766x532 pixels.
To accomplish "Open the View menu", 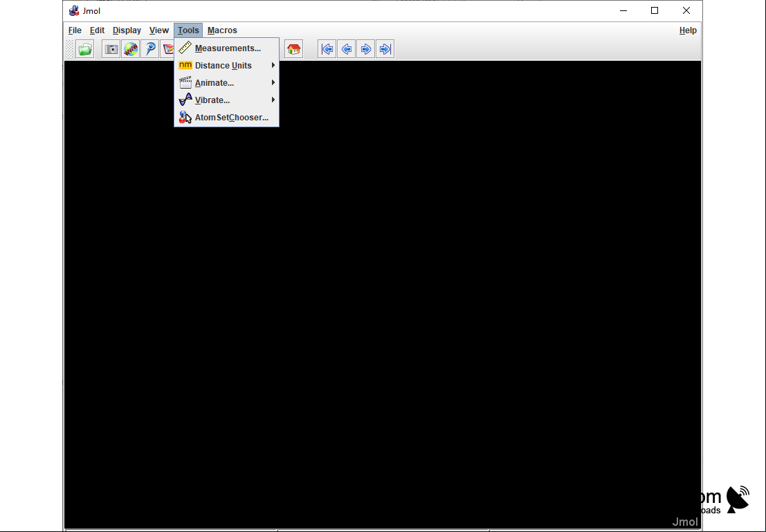I will coord(158,30).
